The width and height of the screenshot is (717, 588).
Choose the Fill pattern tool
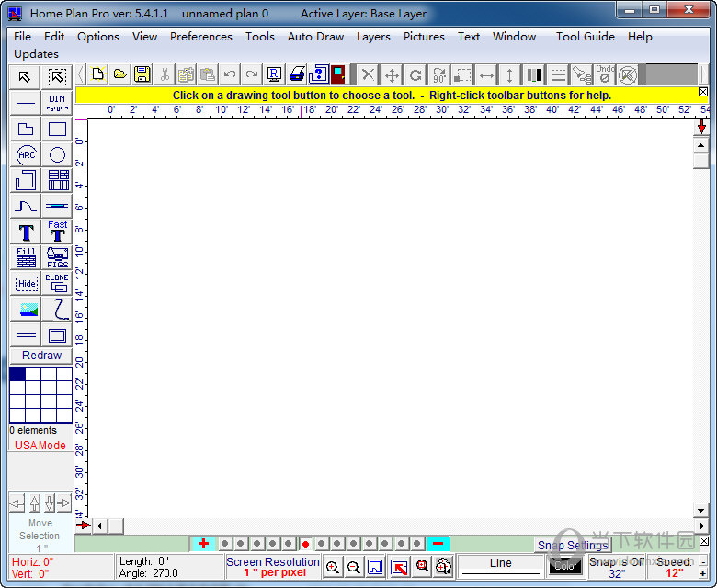coord(25,257)
